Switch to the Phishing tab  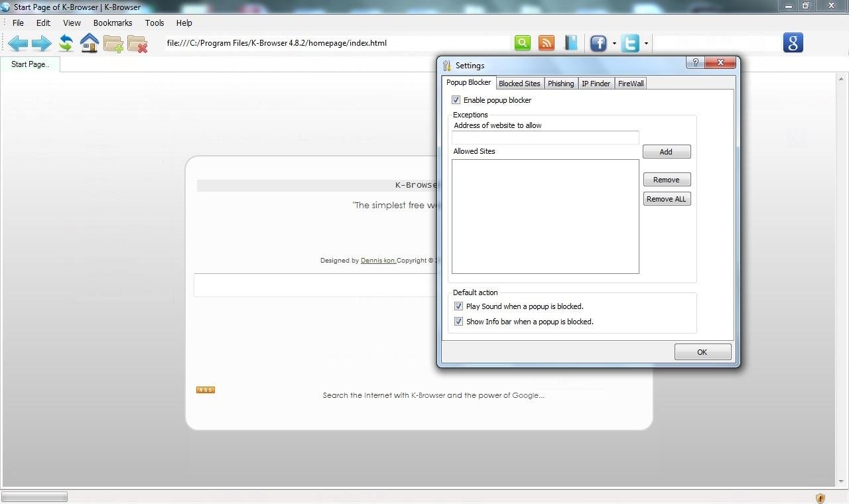click(x=560, y=83)
